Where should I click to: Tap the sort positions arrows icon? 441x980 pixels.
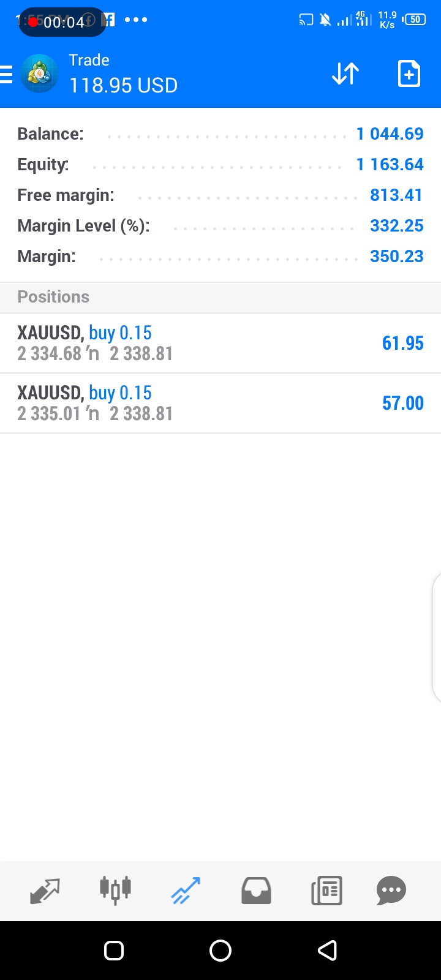point(345,74)
